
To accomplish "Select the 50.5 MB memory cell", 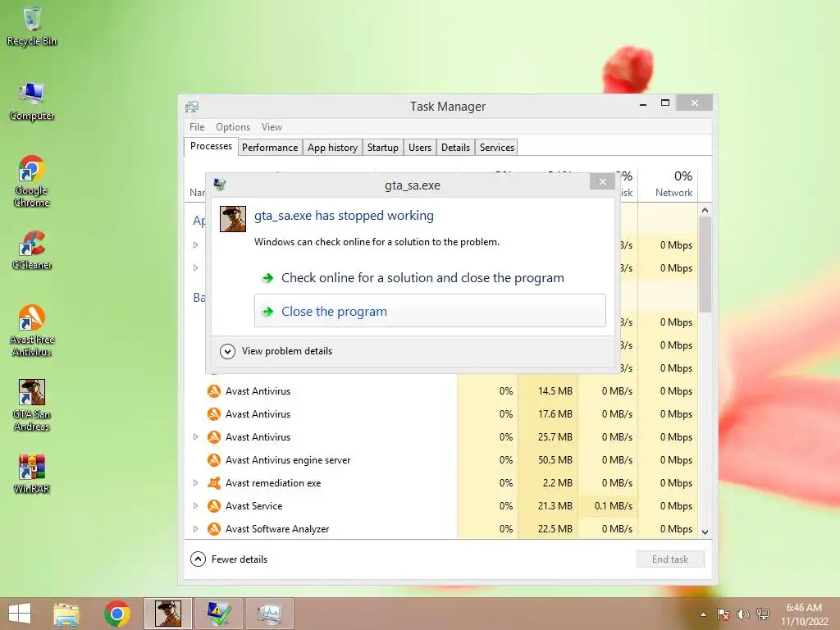I will coord(549,460).
